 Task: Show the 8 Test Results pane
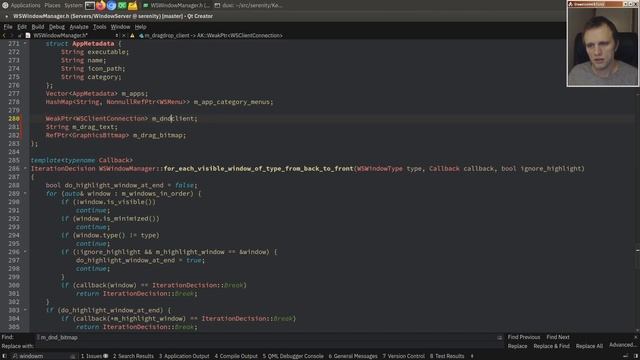click(447, 356)
